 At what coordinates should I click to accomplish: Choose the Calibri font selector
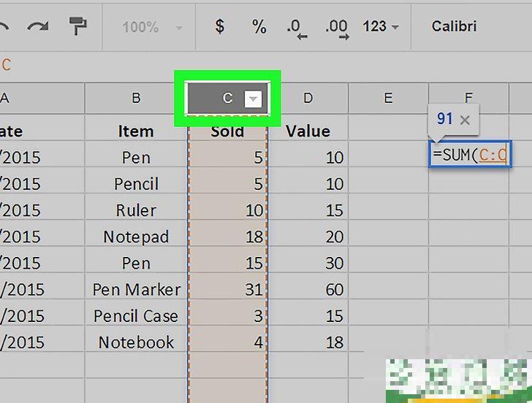pyautogui.click(x=454, y=26)
